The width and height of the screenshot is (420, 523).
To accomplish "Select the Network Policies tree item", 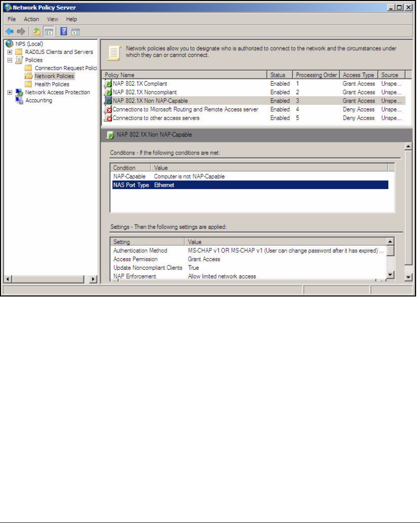I will tap(54, 76).
